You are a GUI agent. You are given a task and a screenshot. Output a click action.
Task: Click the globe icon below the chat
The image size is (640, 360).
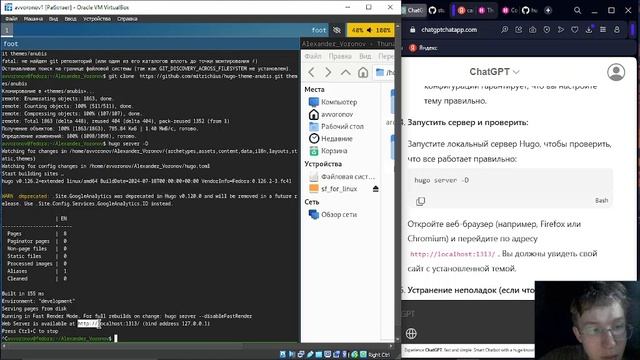pyautogui.click(x=411, y=333)
